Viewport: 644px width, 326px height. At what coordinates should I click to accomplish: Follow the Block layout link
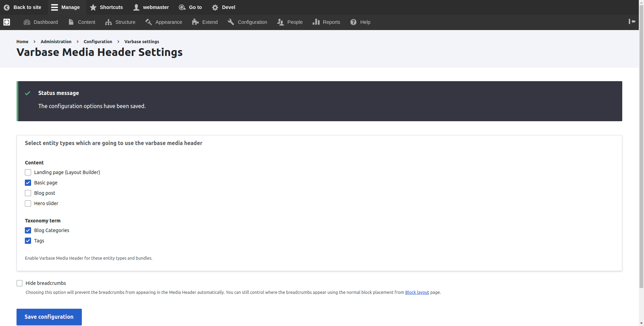point(417,293)
